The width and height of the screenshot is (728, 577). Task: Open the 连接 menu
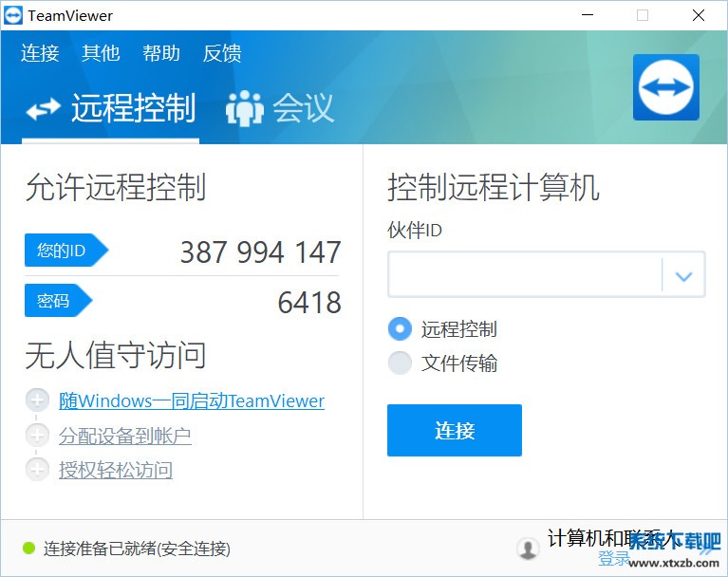[40, 53]
